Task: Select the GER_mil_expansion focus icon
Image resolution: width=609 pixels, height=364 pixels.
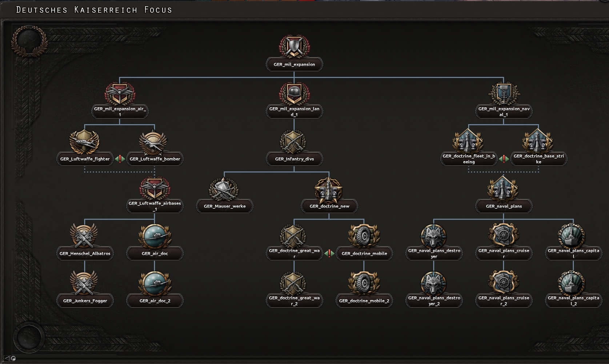Action: tap(294, 47)
